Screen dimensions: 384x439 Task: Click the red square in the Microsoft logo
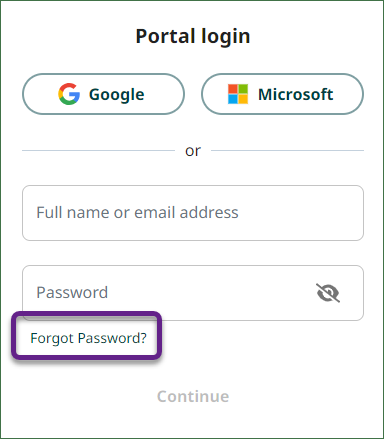233,89
